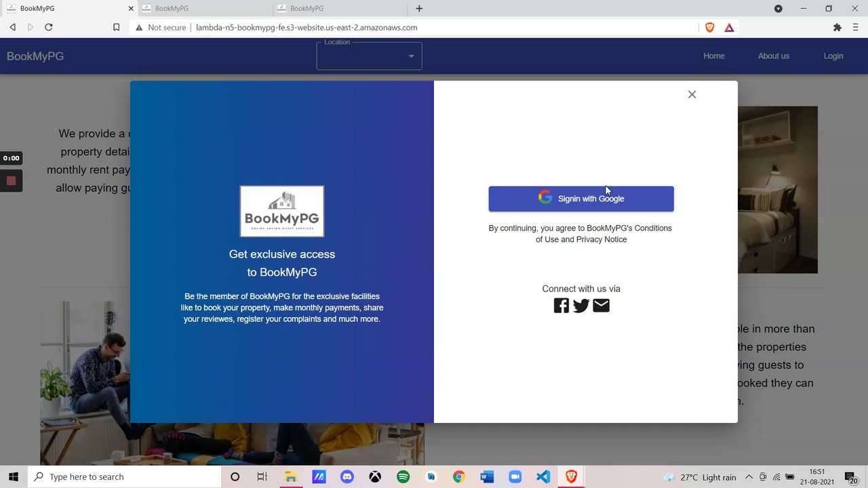
Task: Open Xbox app from taskbar
Action: tap(375, 476)
